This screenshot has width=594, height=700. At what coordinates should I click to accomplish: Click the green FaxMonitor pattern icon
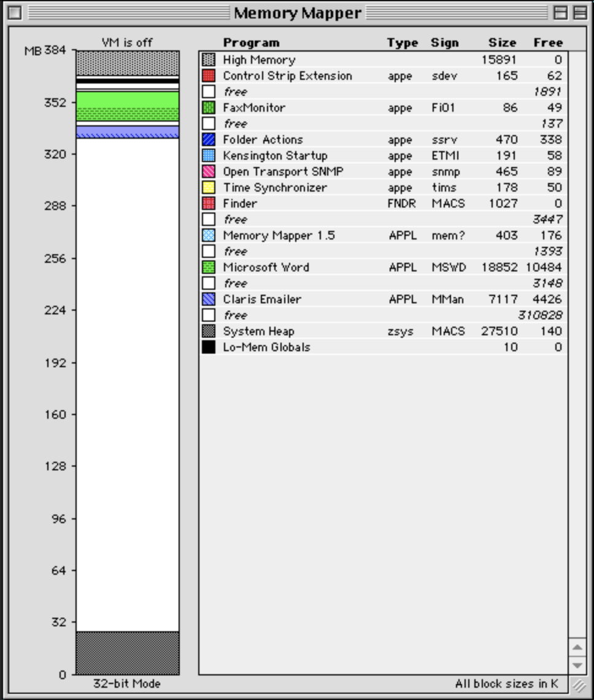point(209,108)
